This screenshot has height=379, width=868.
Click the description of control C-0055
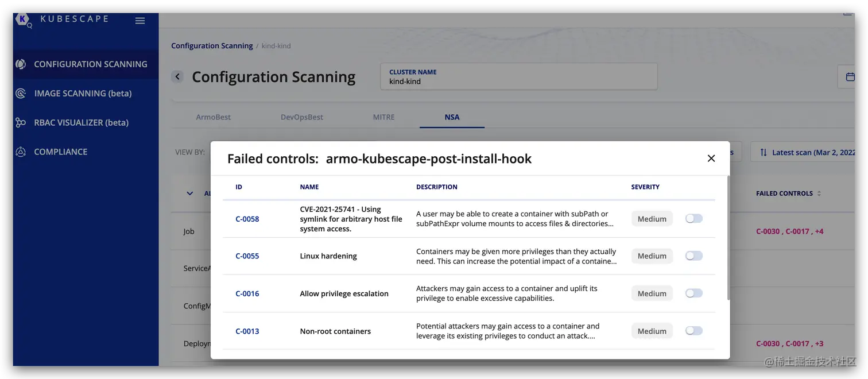pos(516,256)
